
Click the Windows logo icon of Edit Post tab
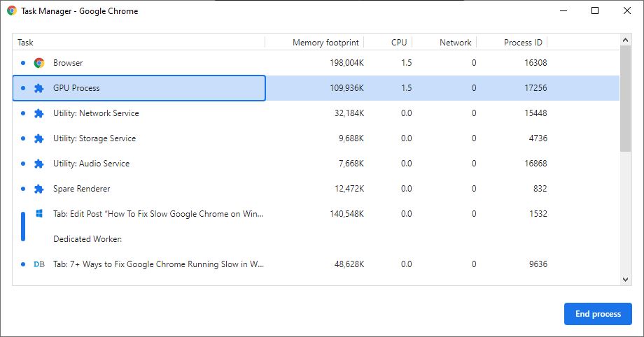39,213
